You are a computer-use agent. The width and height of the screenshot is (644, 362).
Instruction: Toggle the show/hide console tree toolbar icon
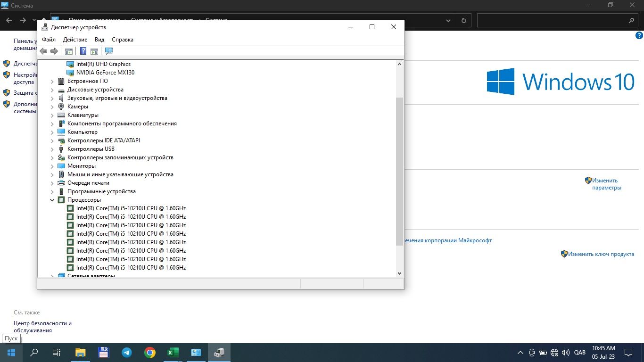click(x=69, y=51)
